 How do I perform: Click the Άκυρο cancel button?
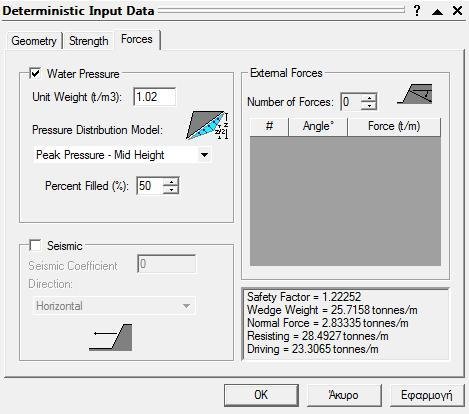click(344, 395)
